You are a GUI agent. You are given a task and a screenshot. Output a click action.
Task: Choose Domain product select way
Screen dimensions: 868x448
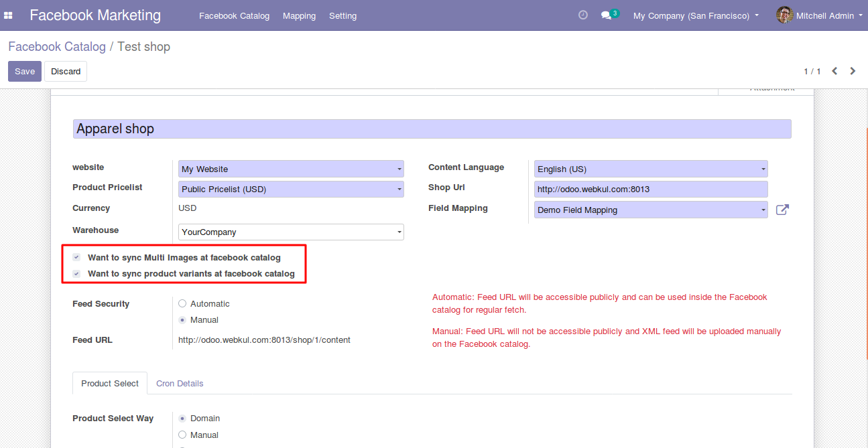[182, 418]
